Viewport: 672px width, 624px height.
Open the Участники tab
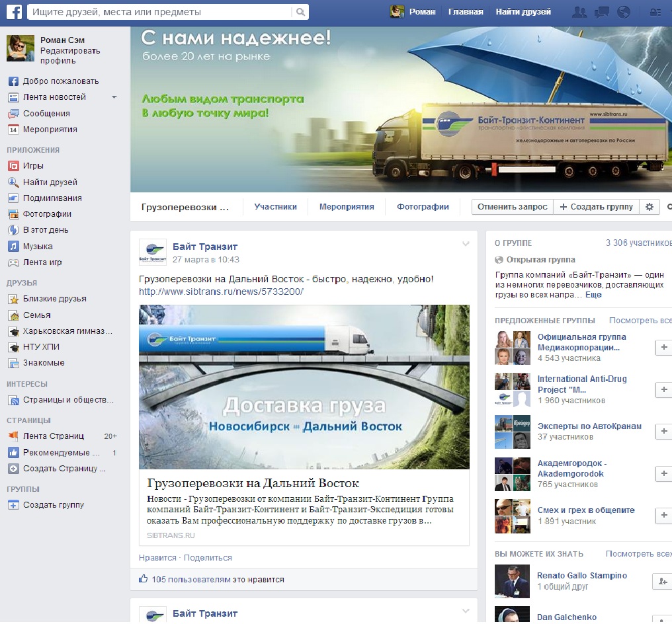click(x=276, y=207)
